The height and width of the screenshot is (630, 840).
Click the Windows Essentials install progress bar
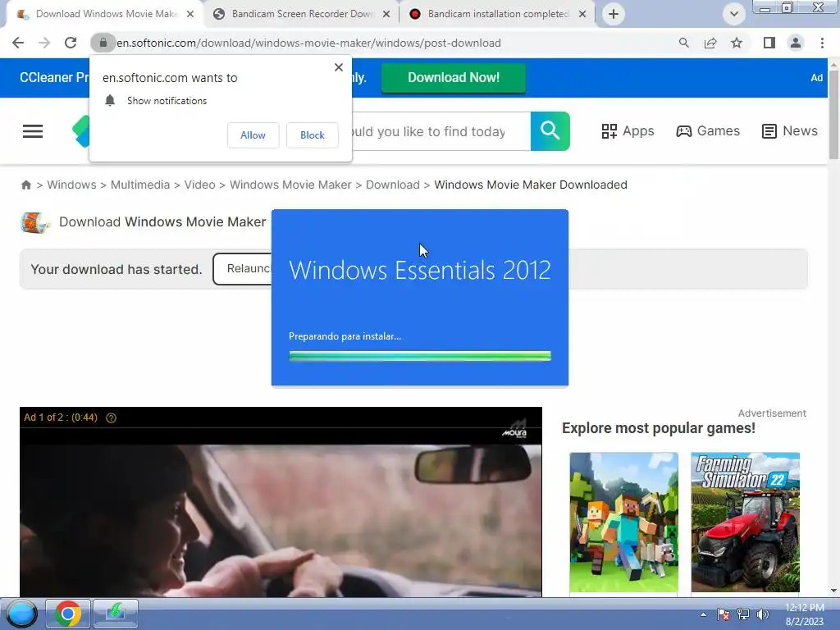coord(419,356)
